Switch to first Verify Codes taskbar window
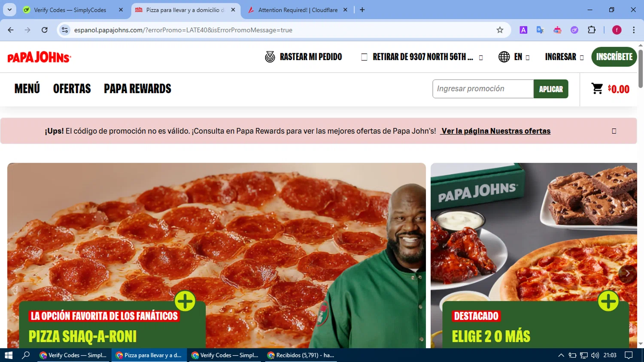This screenshot has width=644, height=362. (x=73, y=355)
